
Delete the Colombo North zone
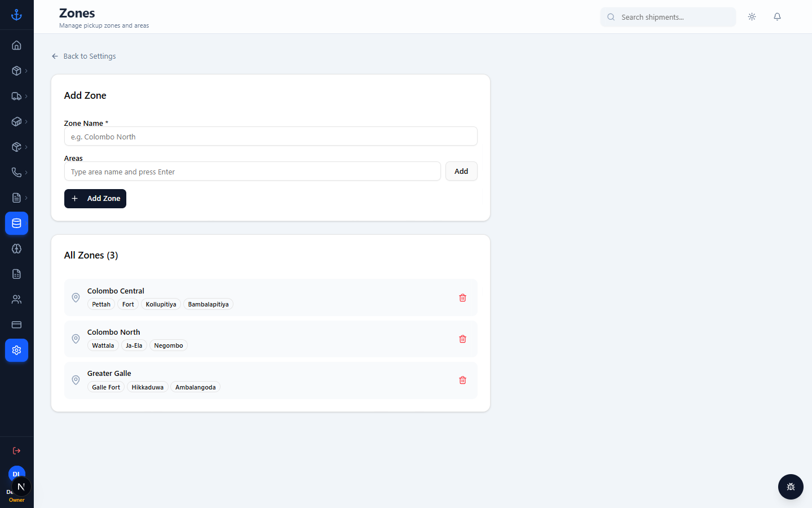pos(462,339)
